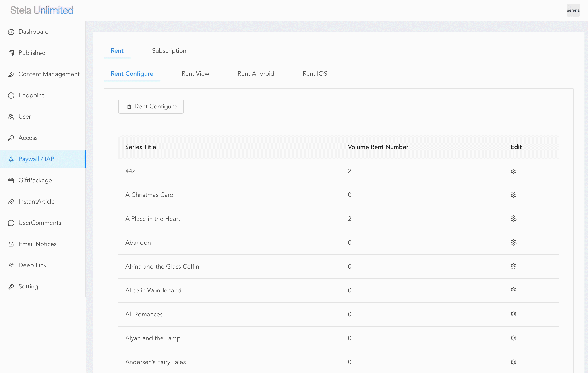This screenshot has height=373, width=588.
Task: Click edit gear for Alice in Wonderland
Action: click(513, 290)
